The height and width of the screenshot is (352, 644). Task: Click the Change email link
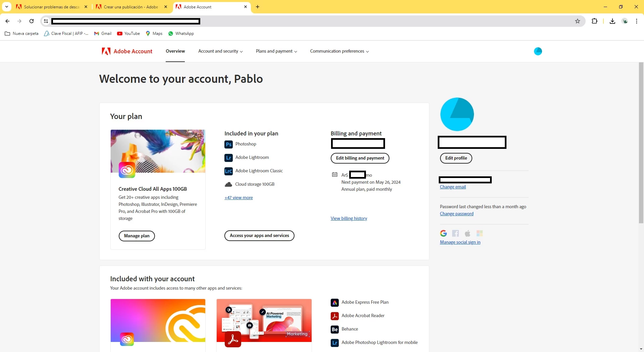[x=453, y=187]
